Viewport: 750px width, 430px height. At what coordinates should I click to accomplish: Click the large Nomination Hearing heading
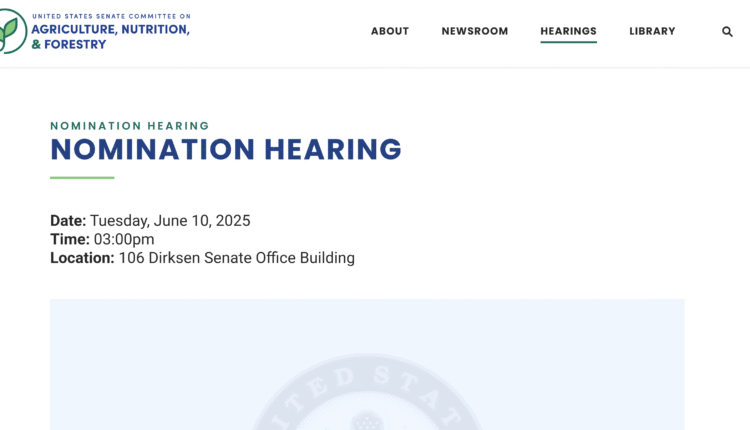coord(226,150)
